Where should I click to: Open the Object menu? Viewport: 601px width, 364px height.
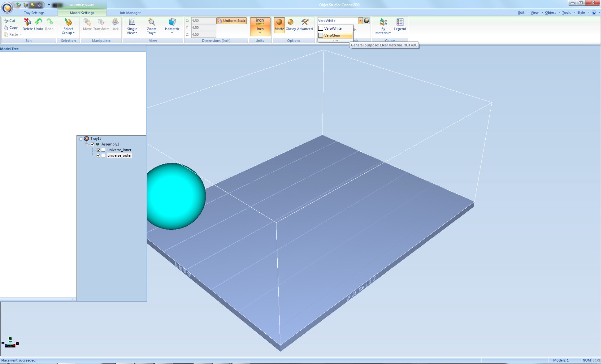click(550, 12)
